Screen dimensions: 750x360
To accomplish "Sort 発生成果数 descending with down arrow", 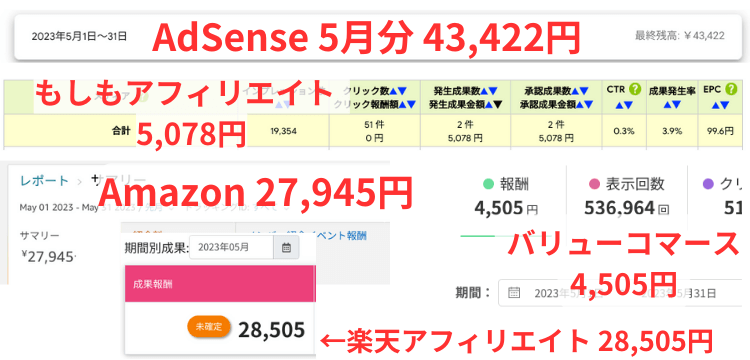I will (493, 90).
